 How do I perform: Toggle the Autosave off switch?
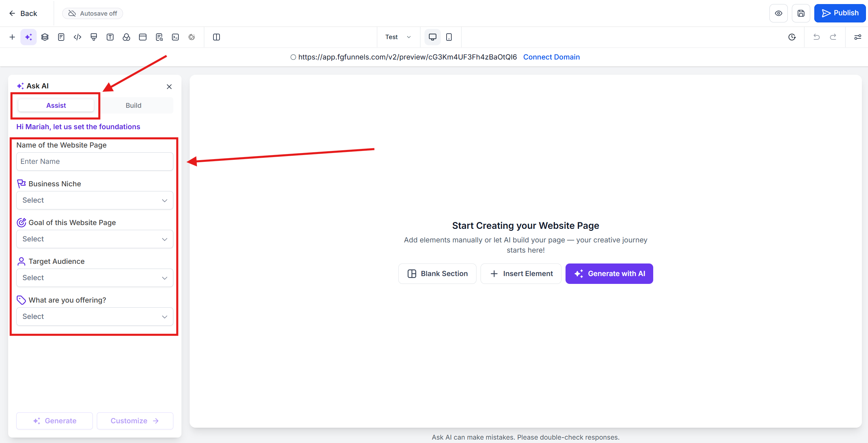(x=92, y=13)
